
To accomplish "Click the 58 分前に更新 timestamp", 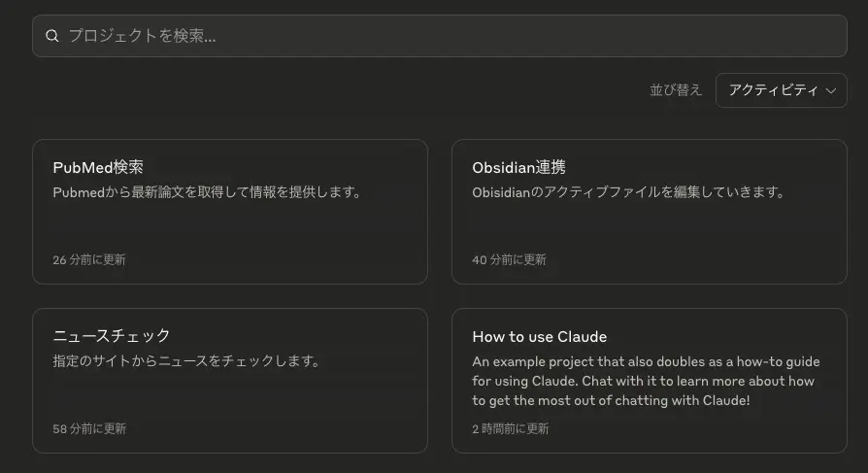I will [x=89, y=428].
